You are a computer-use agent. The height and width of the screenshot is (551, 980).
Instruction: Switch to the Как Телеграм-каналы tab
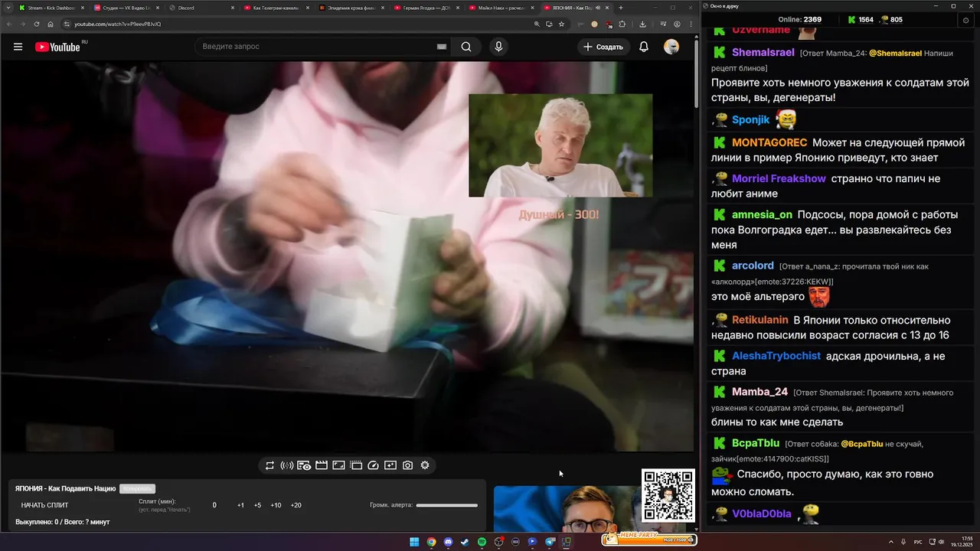click(x=276, y=8)
